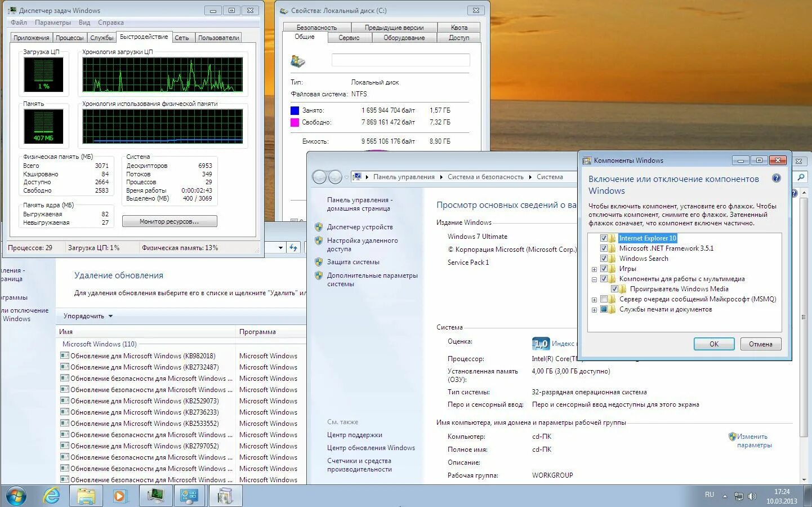This screenshot has height=507, width=812.
Task: Switch to the Процессы tab
Action: click(x=70, y=38)
